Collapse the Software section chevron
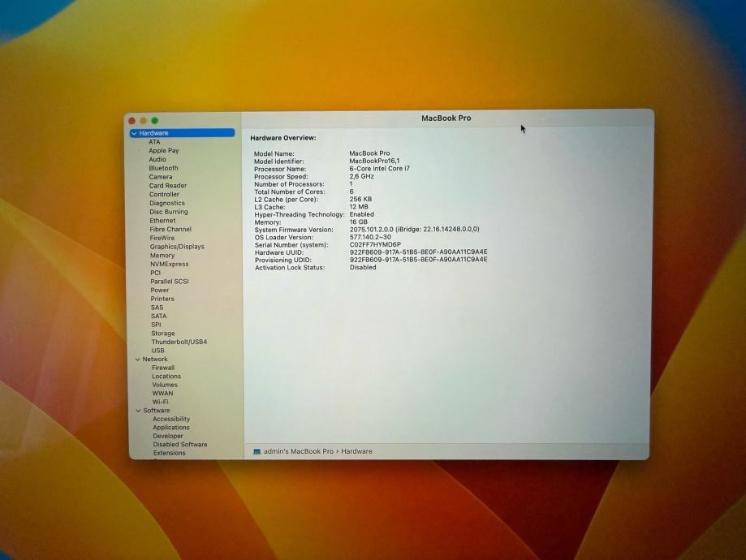 (x=139, y=411)
